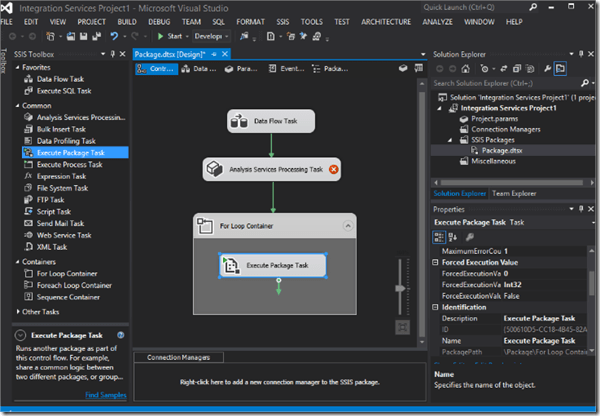Collapse the For Loop Container chevron
This screenshot has width=600, height=416.
coord(346,226)
